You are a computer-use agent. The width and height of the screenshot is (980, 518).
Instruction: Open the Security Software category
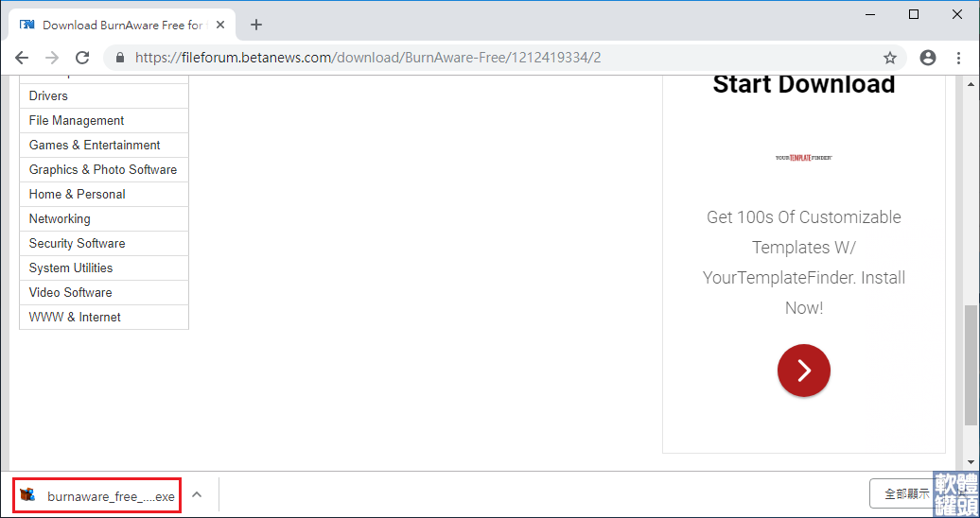point(104,244)
